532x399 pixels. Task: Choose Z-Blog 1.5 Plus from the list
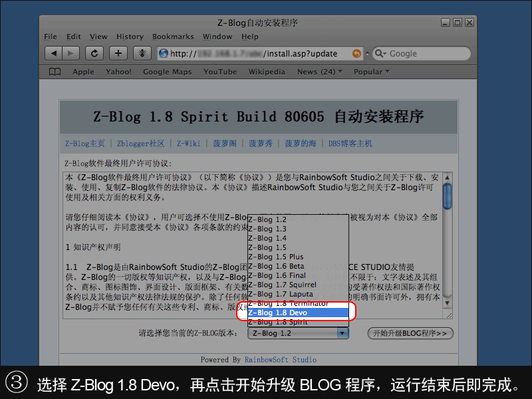[298, 257]
